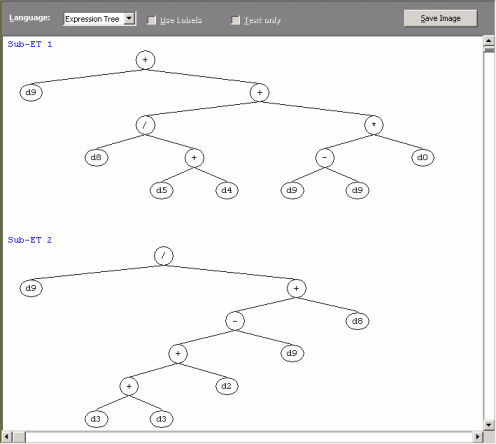
Task: Click the horizontal scrollbar left arrow
Action: pos(7,436)
